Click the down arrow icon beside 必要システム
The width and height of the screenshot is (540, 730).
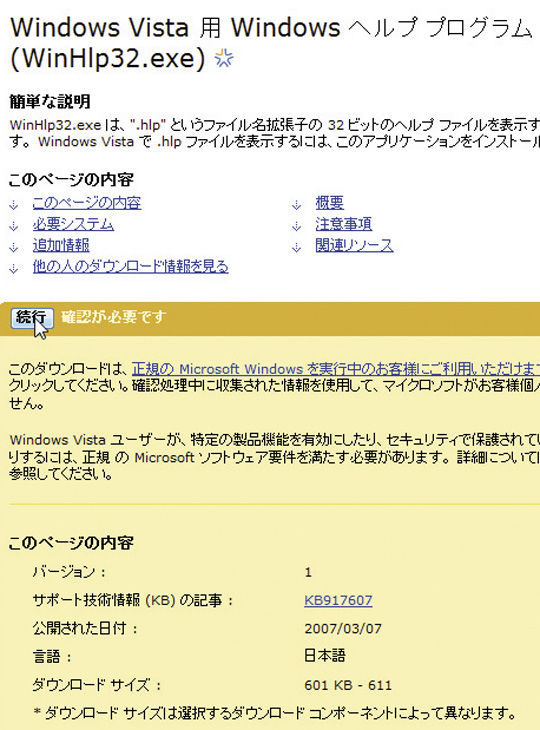[14, 226]
